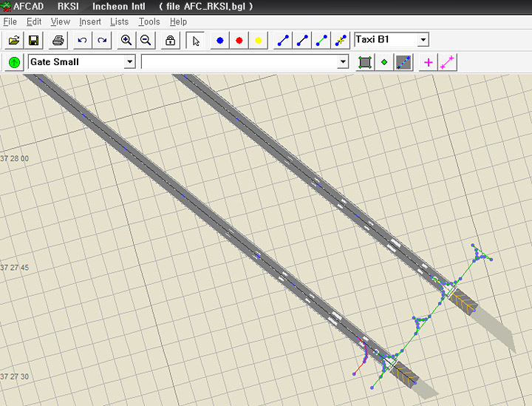532x406 pixels.
Task: Zoom in with the magnifier plus
Action: click(126, 41)
